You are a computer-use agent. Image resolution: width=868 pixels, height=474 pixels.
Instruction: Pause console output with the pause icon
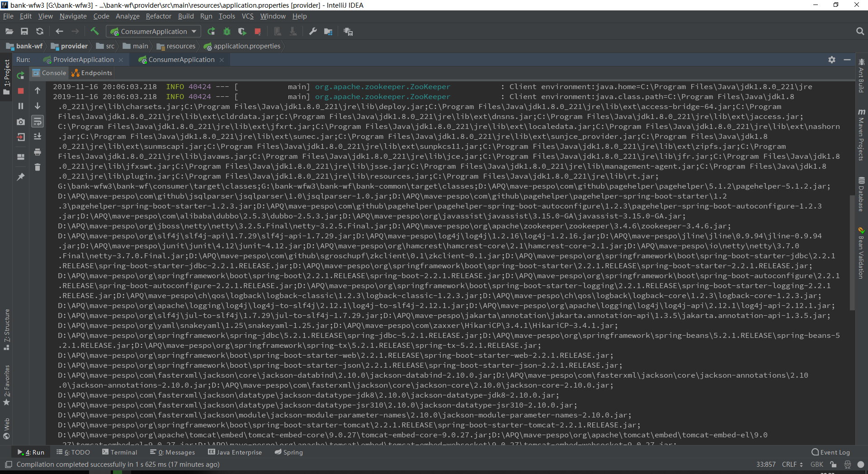[20, 106]
